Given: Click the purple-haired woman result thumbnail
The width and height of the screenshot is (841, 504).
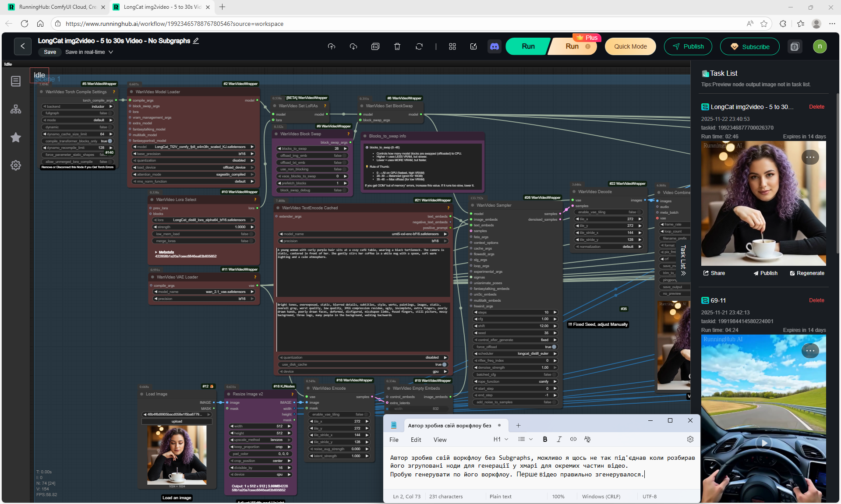Looking at the screenshot, I should pos(763,203).
